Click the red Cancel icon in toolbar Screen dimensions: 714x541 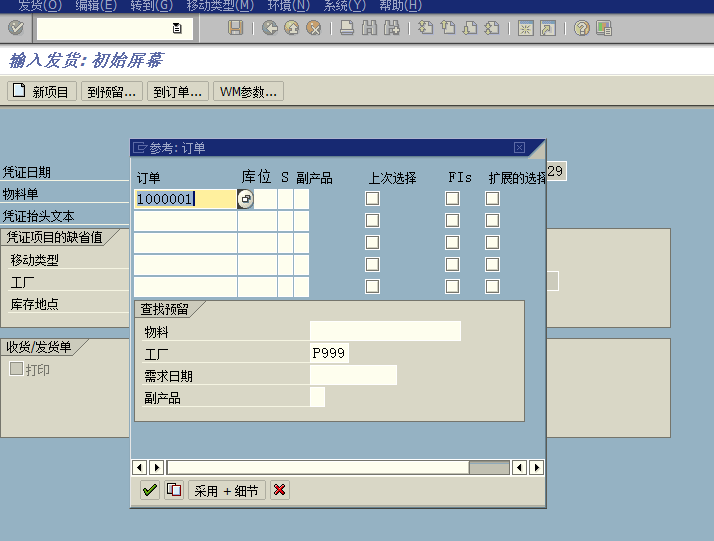click(313, 28)
